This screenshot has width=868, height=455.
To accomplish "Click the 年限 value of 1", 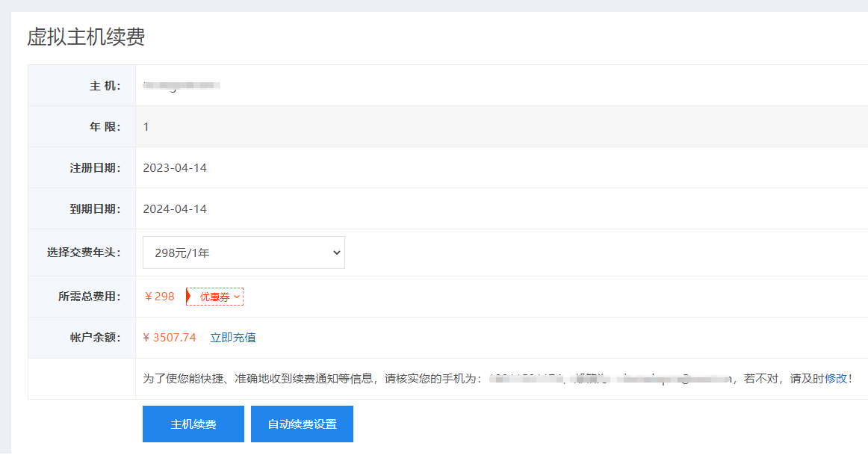I will (146, 127).
